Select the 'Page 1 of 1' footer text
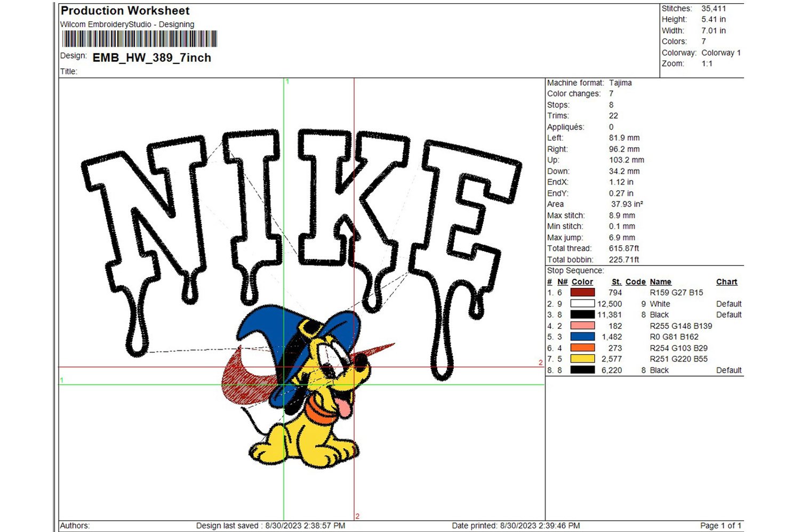 click(x=721, y=526)
